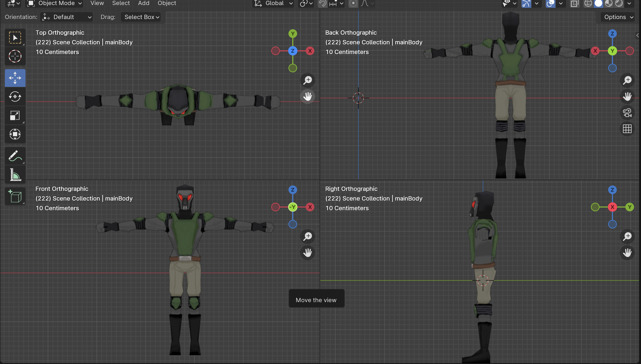Click the 'Top Orthographic' view label
Viewport: 641px width, 364px height.
60,33
